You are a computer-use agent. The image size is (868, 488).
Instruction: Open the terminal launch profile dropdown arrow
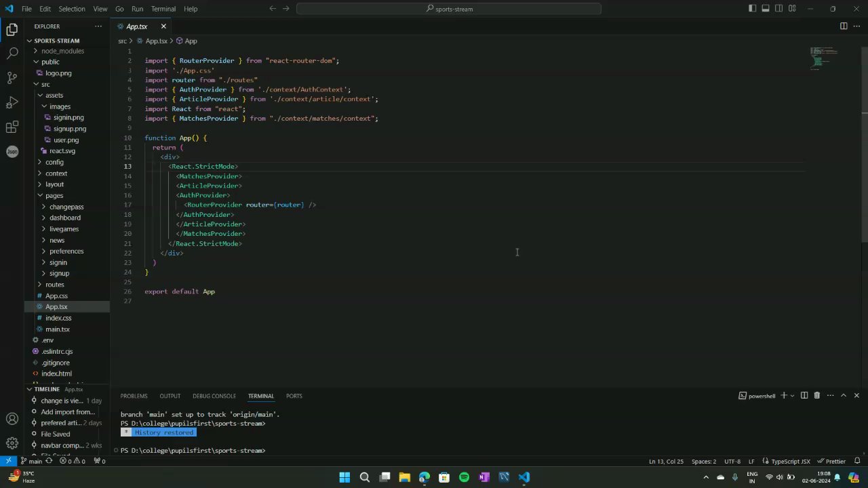pos(792,396)
